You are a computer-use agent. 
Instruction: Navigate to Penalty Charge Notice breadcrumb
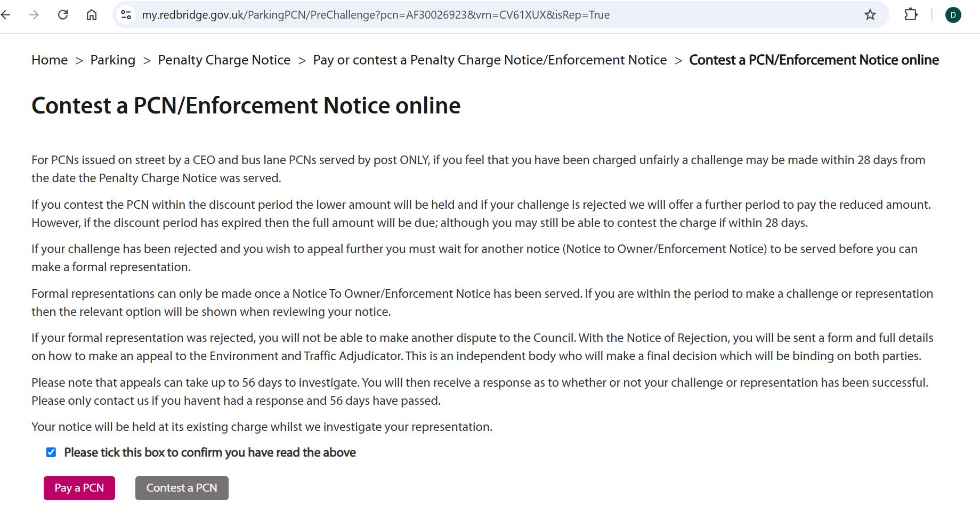tap(224, 60)
